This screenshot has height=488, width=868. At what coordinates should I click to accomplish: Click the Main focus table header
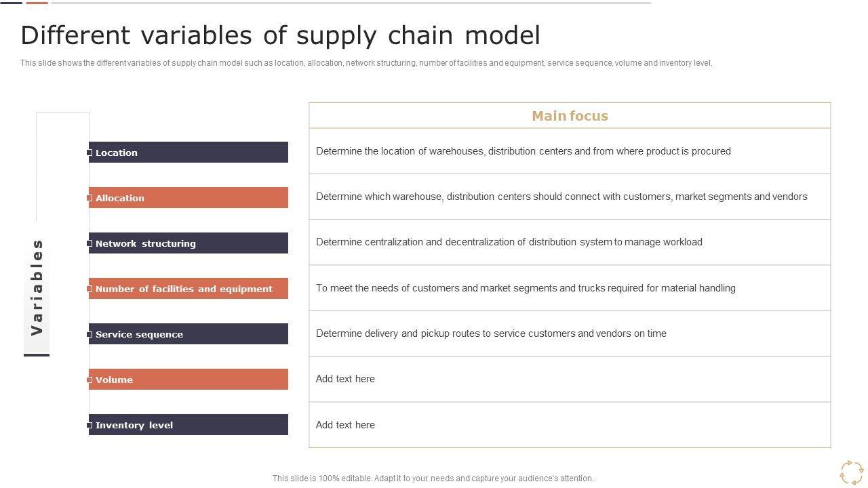[x=570, y=116]
